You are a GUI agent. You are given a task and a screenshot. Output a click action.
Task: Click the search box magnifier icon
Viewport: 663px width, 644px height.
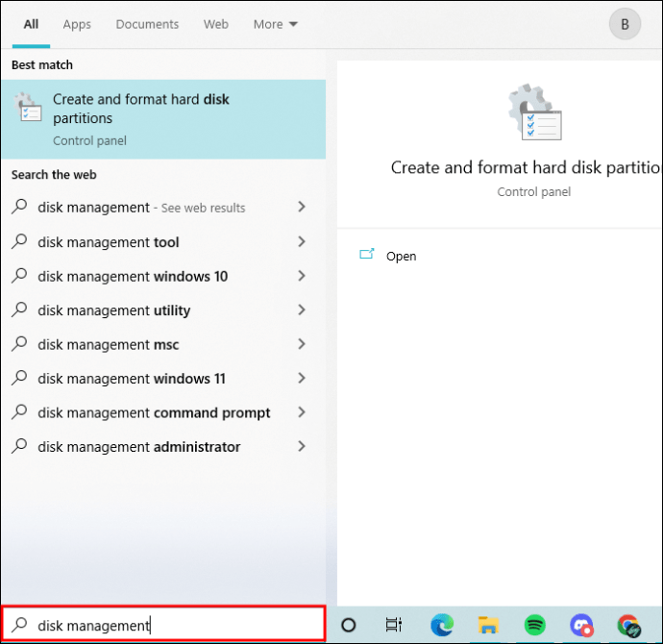(19, 625)
